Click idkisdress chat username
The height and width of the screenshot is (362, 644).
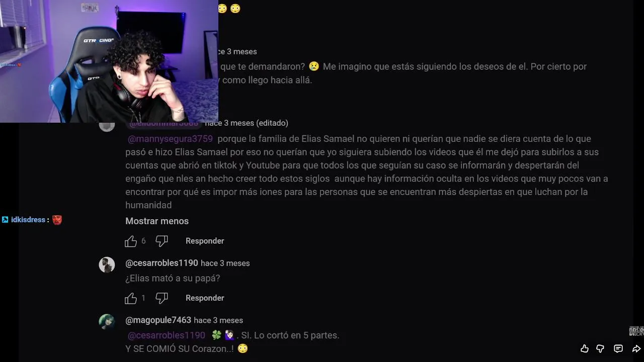[x=28, y=220]
